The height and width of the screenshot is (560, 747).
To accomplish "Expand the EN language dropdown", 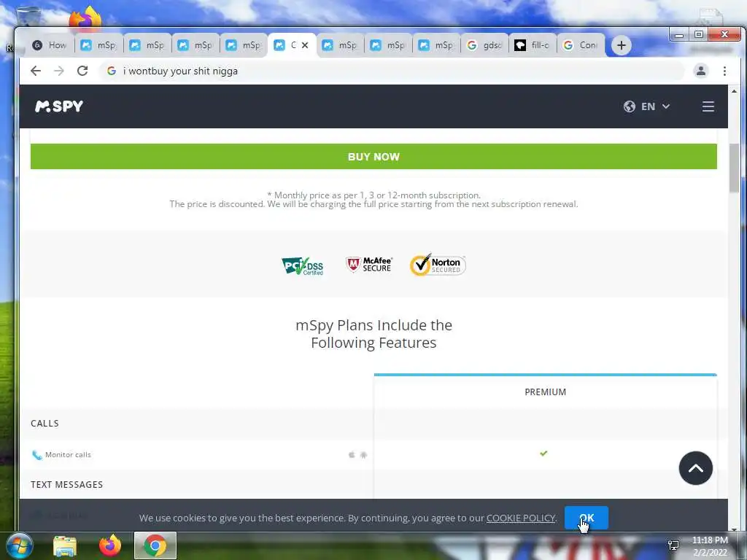I will 656,106.
